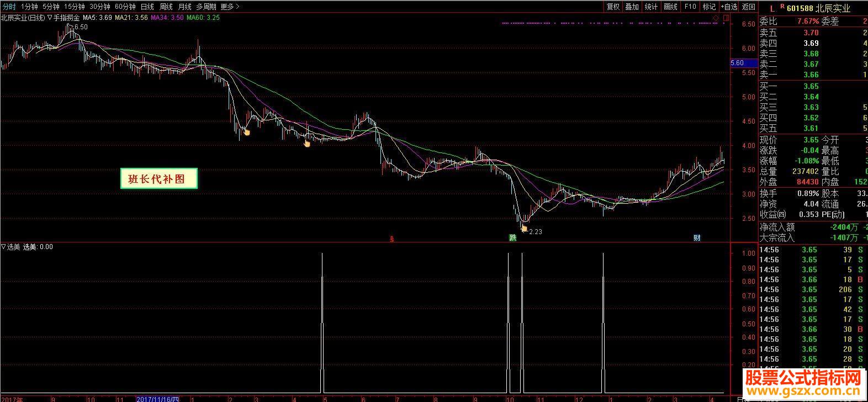Select the 30分钟 period

point(99,7)
